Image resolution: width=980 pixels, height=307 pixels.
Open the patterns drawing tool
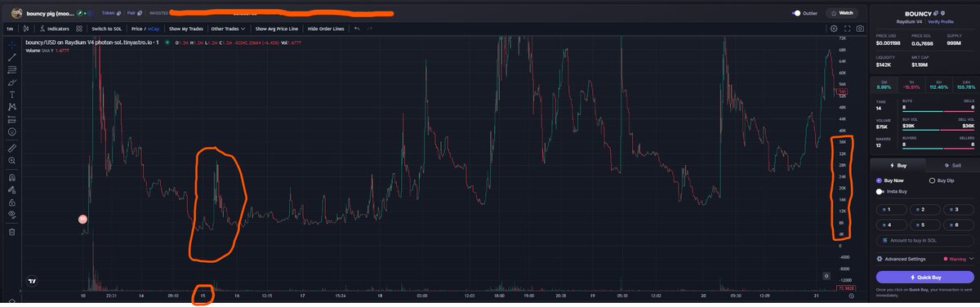coord(11,107)
